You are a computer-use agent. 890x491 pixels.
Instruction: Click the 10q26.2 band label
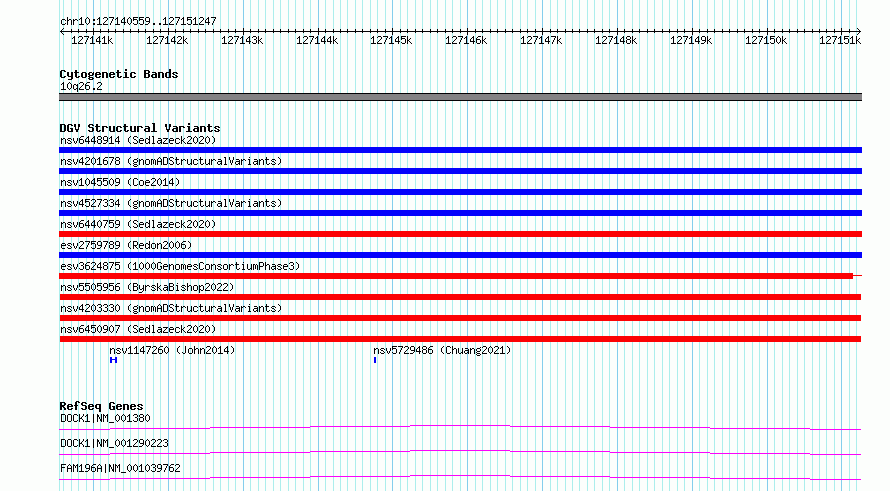(x=81, y=86)
